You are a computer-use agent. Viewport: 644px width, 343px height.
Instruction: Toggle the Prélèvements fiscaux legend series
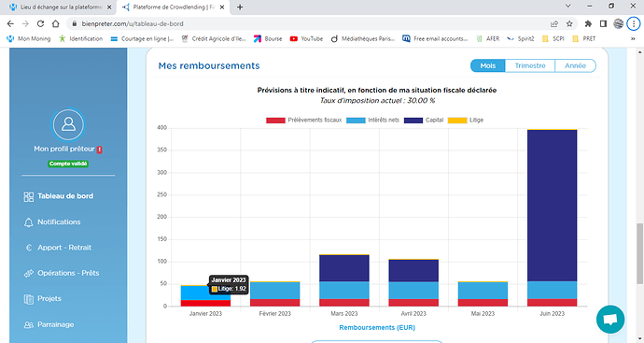point(304,120)
